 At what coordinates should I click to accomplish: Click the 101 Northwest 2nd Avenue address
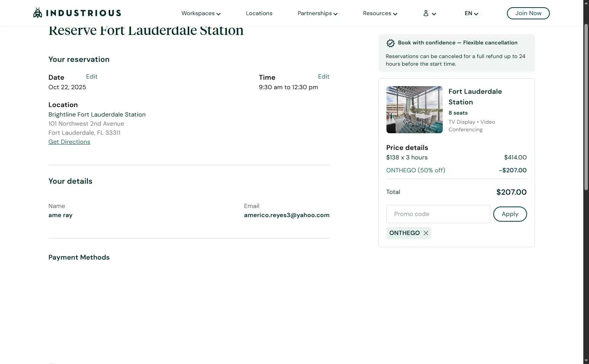click(86, 124)
